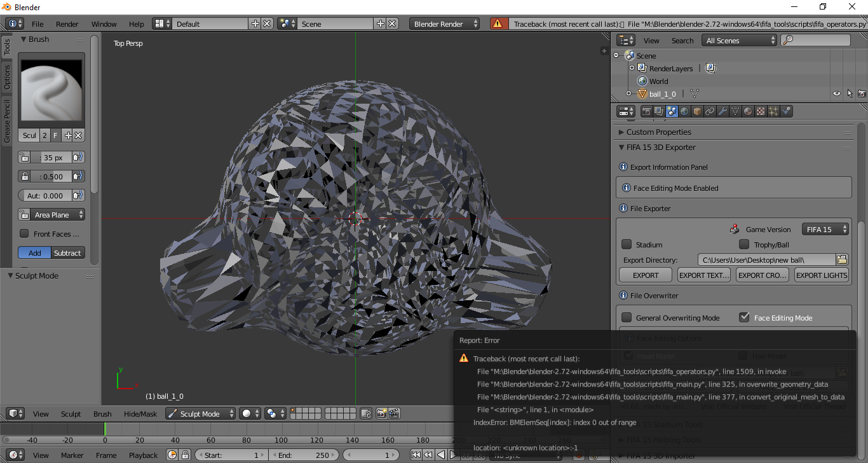The width and height of the screenshot is (868, 463).
Task: Click the error warning icon in header
Action: pos(498,24)
